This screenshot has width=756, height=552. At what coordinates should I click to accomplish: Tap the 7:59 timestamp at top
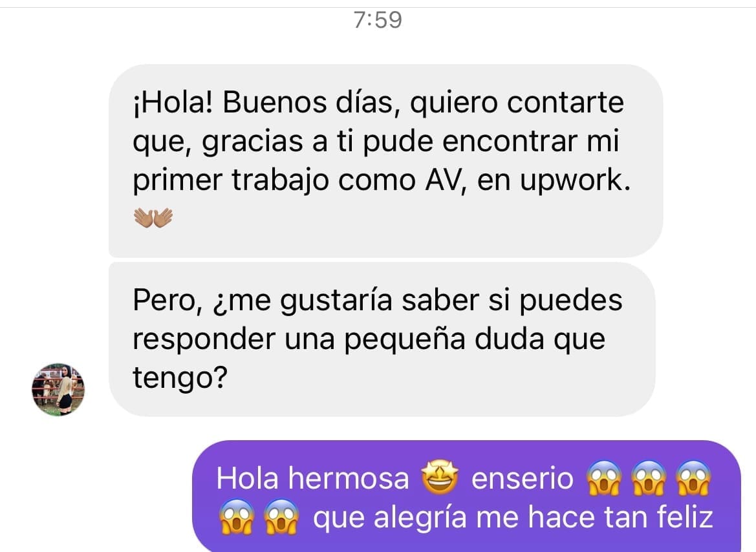[x=378, y=20]
